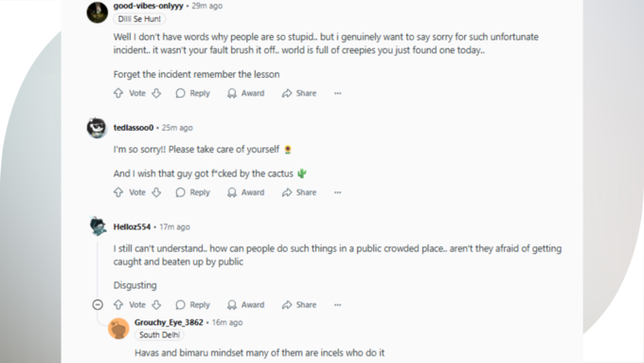Downvote Helloz554's comment
The image size is (644, 363).
pyautogui.click(x=156, y=304)
